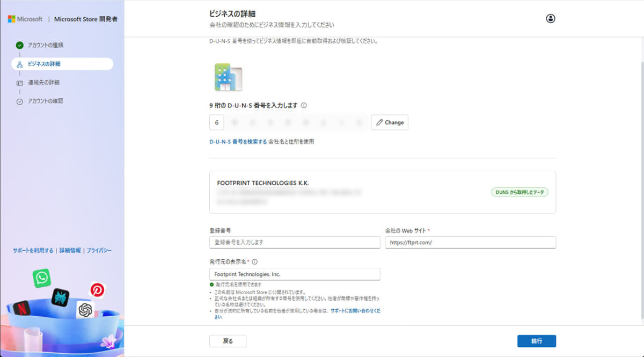Click the Microsoft Store 開発者 title text

coord(86,19)
